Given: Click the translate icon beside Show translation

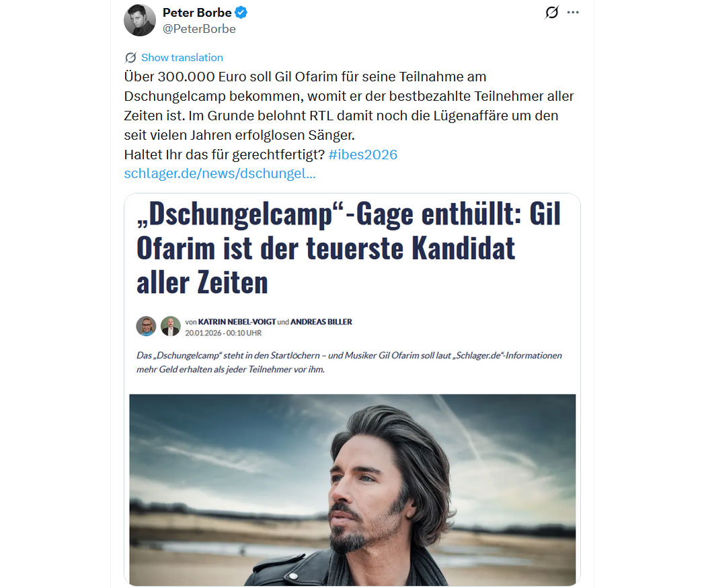Looking at the screenshot, I should (x=130, y=58).
